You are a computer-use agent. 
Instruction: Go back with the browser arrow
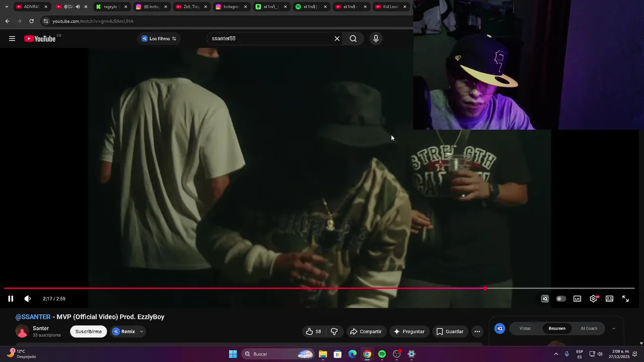[x=7, y=21]
